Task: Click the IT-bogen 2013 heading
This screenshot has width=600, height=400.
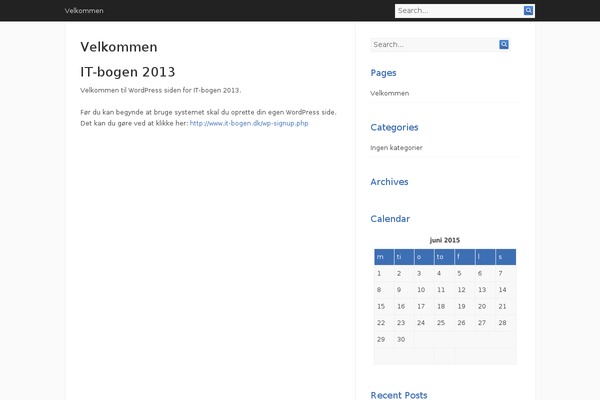Action: (128, 72)
